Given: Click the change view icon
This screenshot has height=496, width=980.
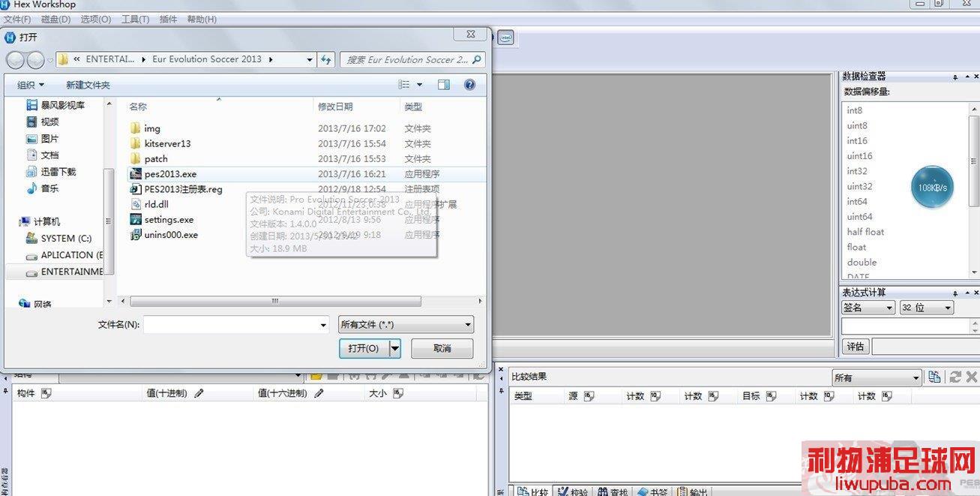Looking at the screenshot, I should click(x=405, y=85).
